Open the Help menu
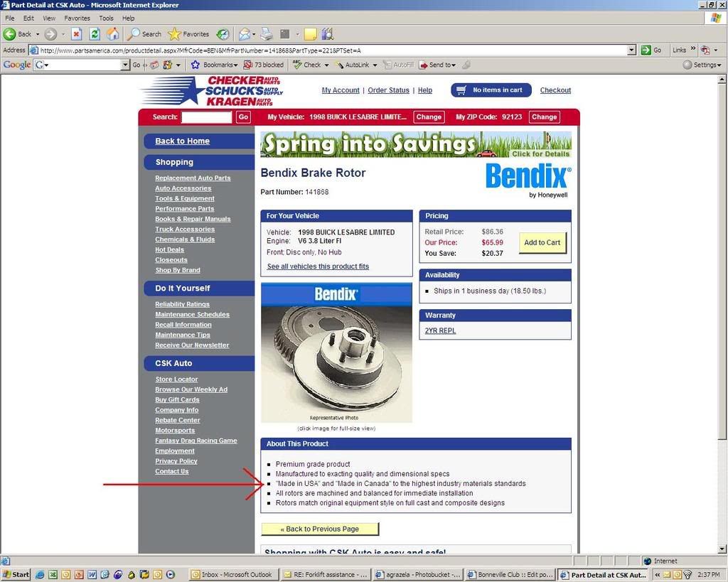 click(128, 18)
